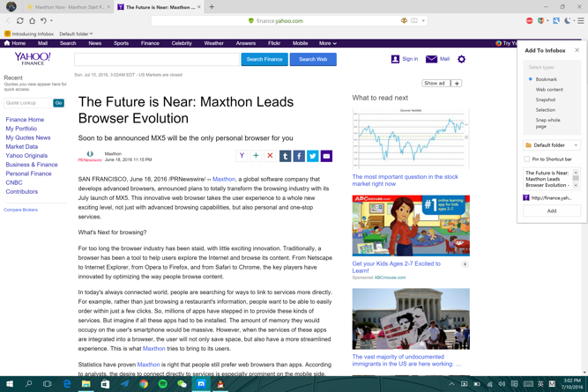Open the address bar dropdown arrow
The width and height of the screenshot is (588, 392).
423,20
